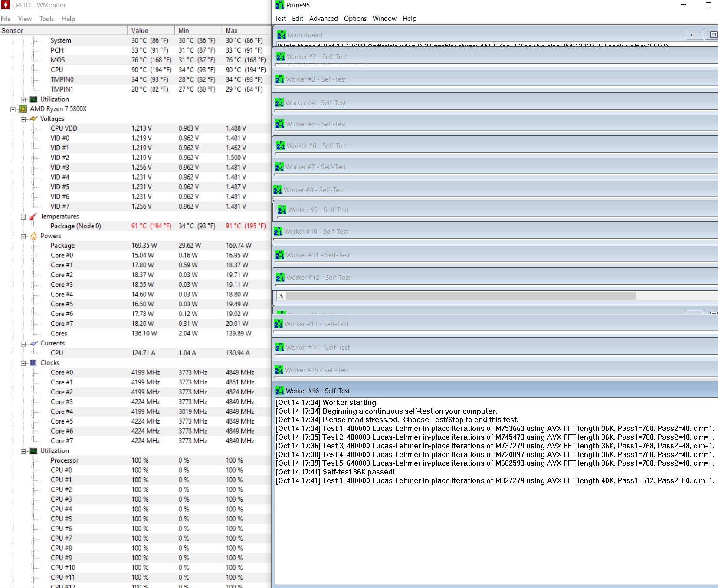Click the Worker #10 Self-Test window icon

(x=278, y=232)
